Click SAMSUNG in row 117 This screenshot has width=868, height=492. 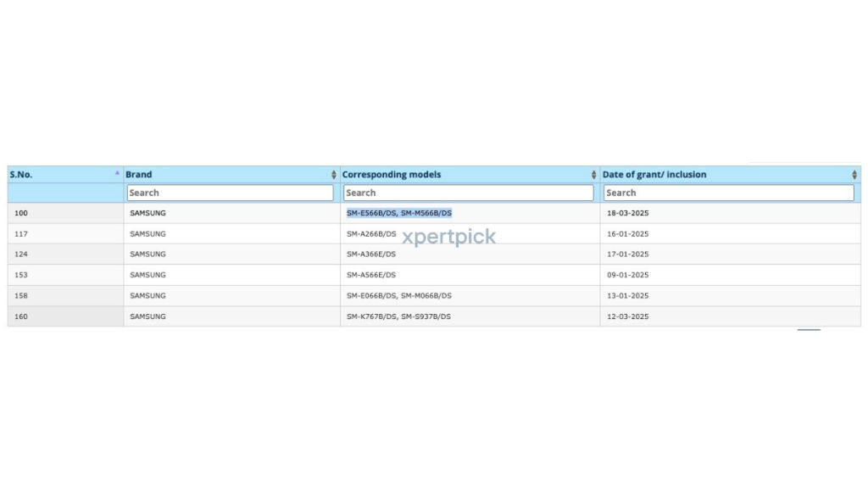[x=147, y=234]
